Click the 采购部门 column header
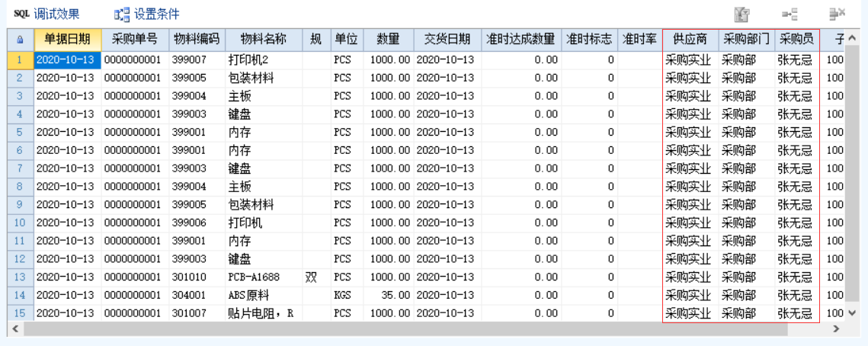This screenshot has height=346, width=868. click(x=746, y=40)
